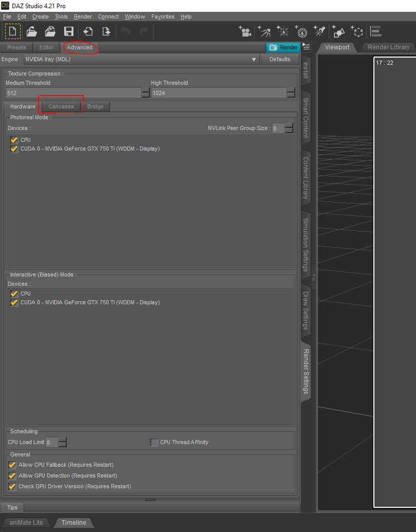
Task: Click the Render button with camera icon
Action: (283, 47)
